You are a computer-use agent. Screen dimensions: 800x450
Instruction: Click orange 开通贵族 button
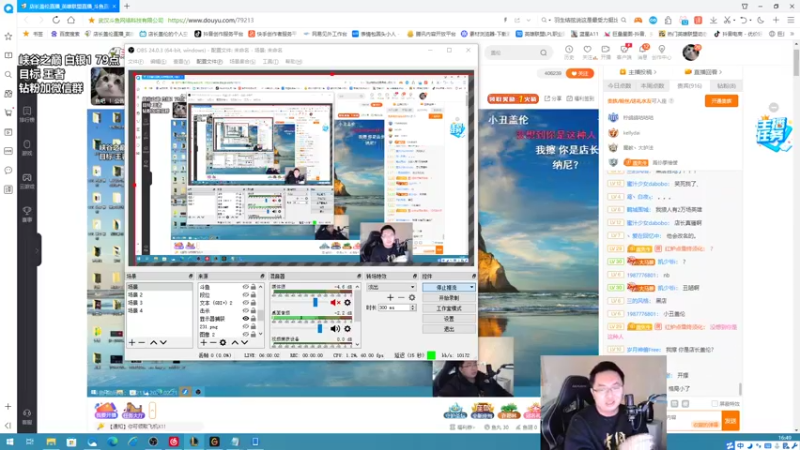click(x=721, y=101)
